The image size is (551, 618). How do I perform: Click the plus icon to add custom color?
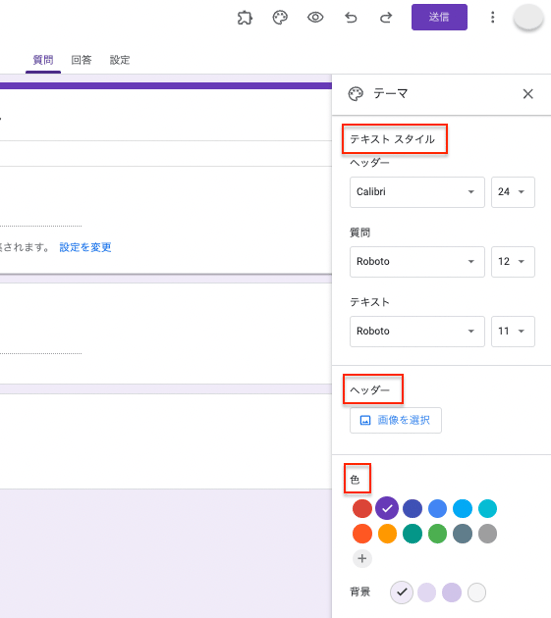(362, 558)
